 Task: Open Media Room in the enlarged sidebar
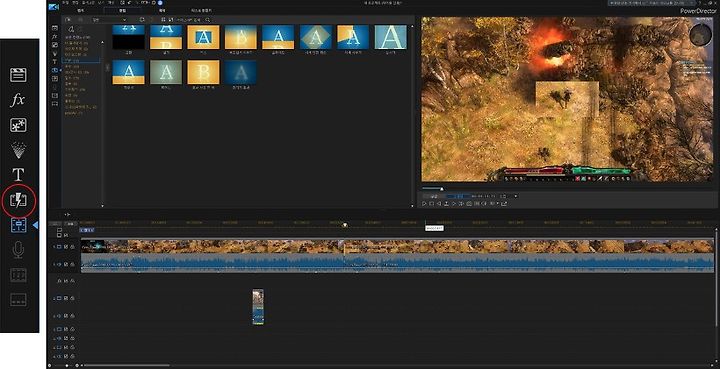click(x=18, y=75)
